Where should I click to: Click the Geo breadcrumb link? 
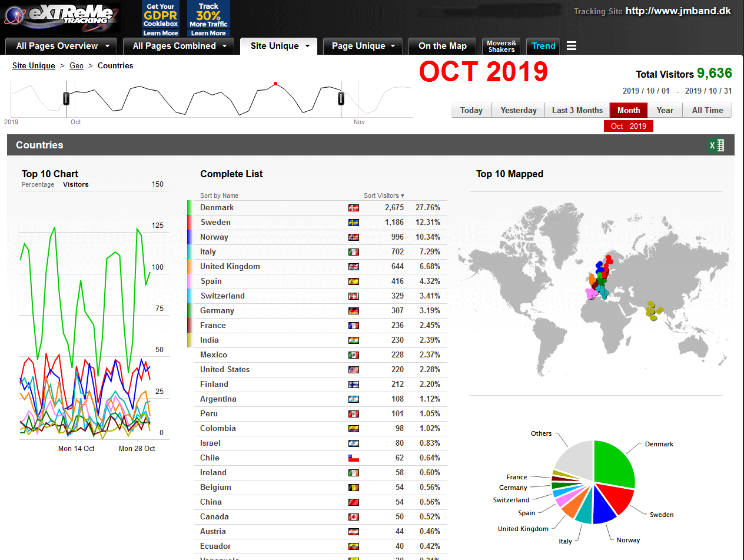coord(77,65)
